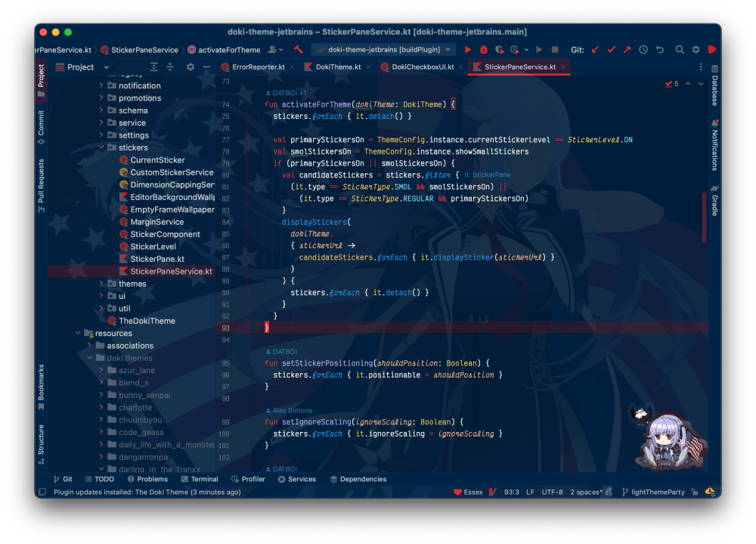Click the 2 spaces indent widget
Viewport: 756px width, 544px height.
(587, 492)
